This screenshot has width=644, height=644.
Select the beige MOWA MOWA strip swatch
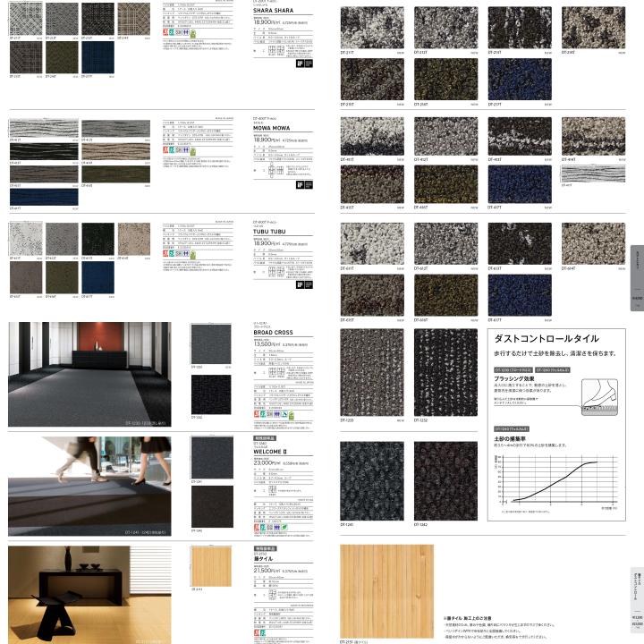(115, 151)
